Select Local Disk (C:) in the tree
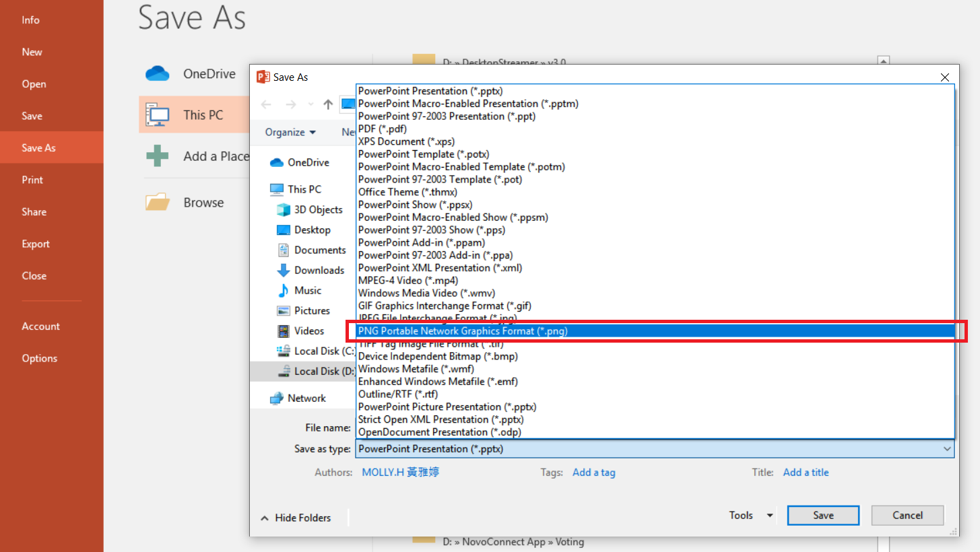Screen dimensions: 980x552 coord(315,351)
